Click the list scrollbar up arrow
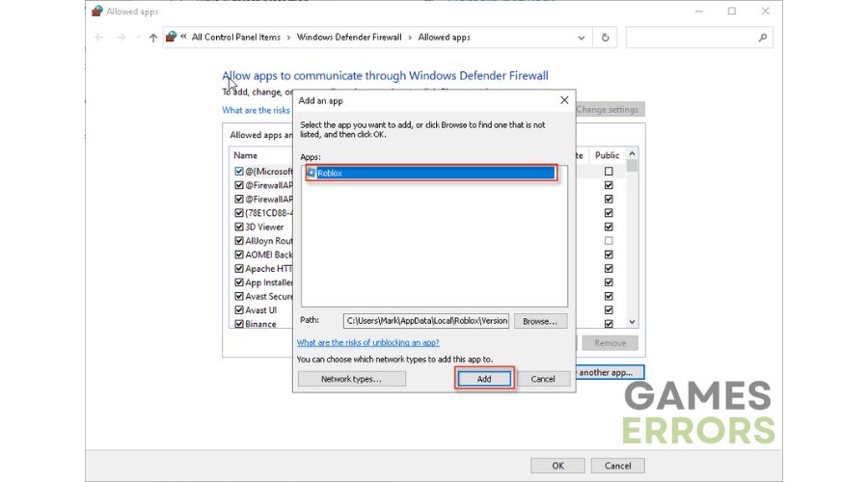868x482 pixels. point(632,154)
